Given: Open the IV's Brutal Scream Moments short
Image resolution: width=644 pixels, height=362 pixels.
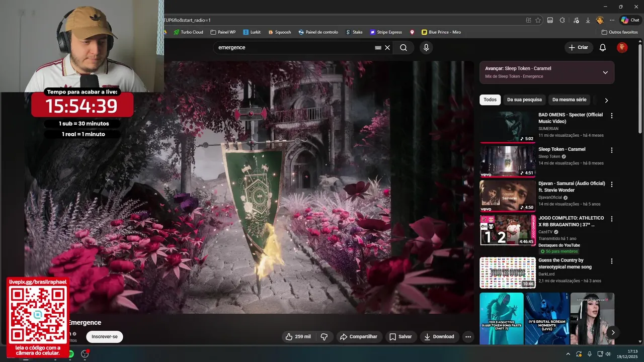Looking at the screenshot, I should 547,319.
